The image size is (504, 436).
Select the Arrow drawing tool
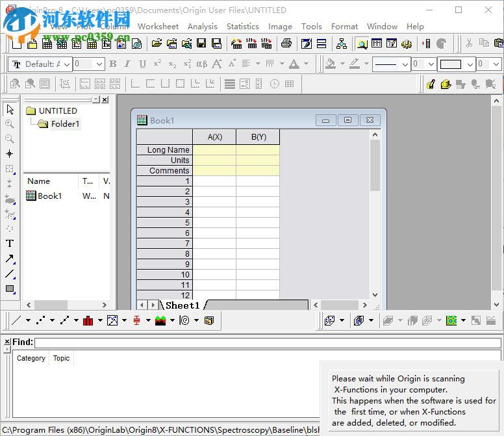click(10, 259)
